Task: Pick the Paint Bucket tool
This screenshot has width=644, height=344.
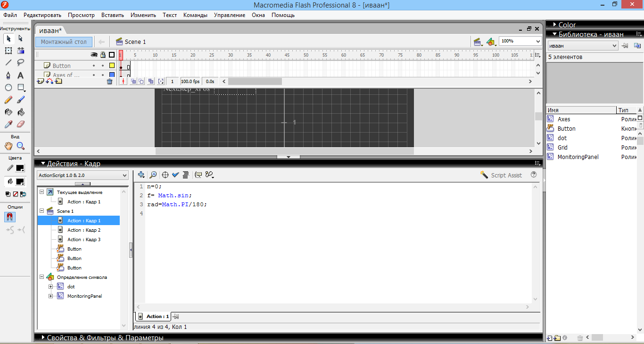Action: (x=21, y=112)
